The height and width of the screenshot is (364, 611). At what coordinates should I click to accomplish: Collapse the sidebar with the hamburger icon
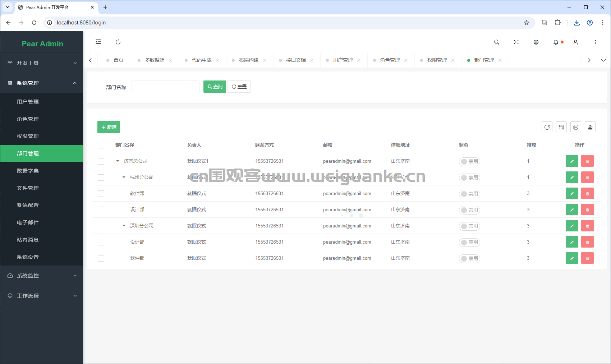(98, 42)
